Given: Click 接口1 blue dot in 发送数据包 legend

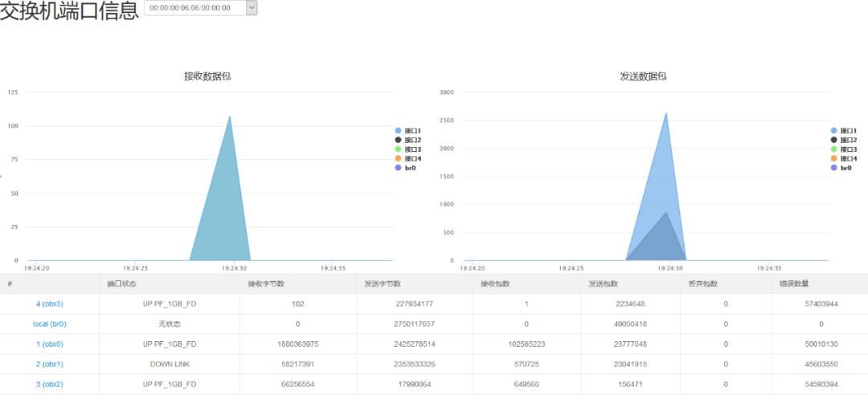Looking at the screenshot, I should click(x=833, y=130).
